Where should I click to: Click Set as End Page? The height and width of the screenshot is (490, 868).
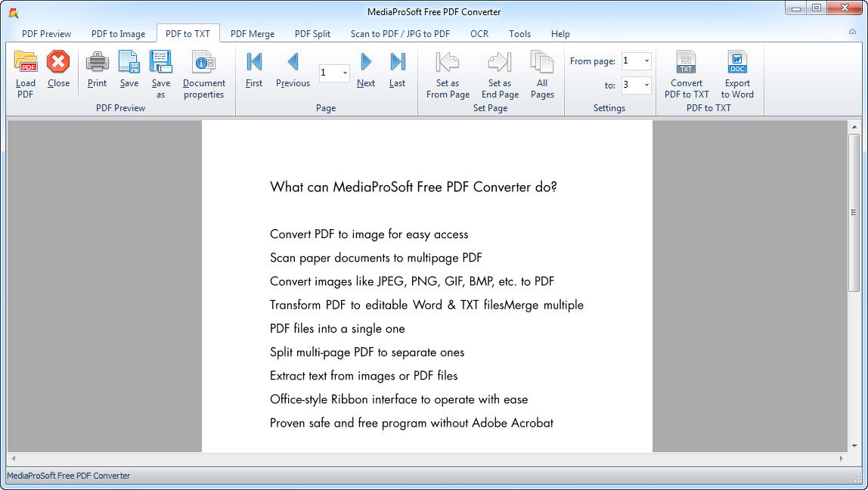coord(500,75)
